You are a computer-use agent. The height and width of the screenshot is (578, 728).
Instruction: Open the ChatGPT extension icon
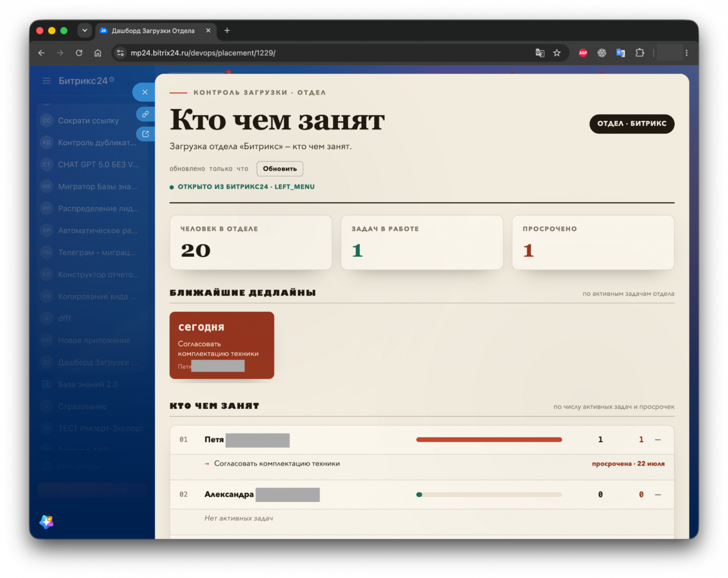(x=602, y=53)
